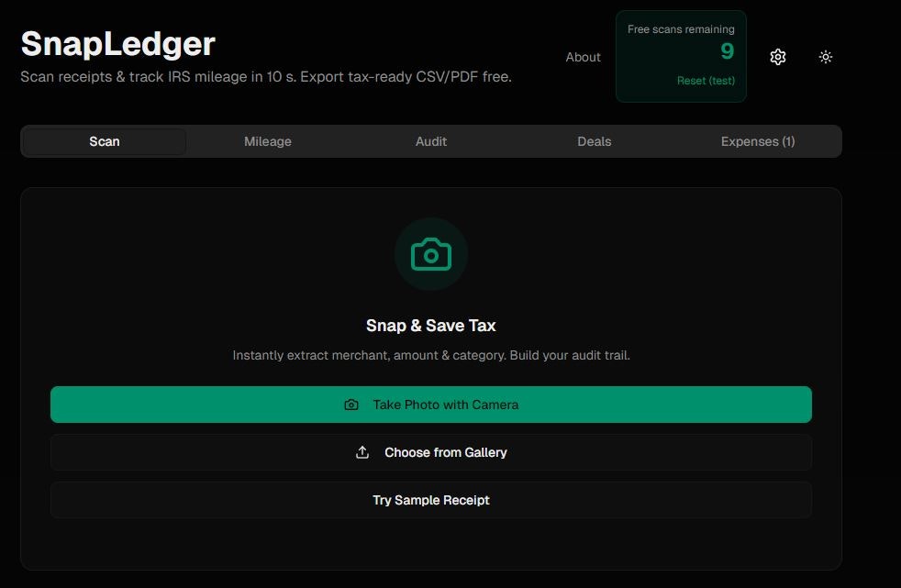Open the settings gear icon
This screenshot has width=901, height=588.
pyautogui.click(x=778, y=57)
